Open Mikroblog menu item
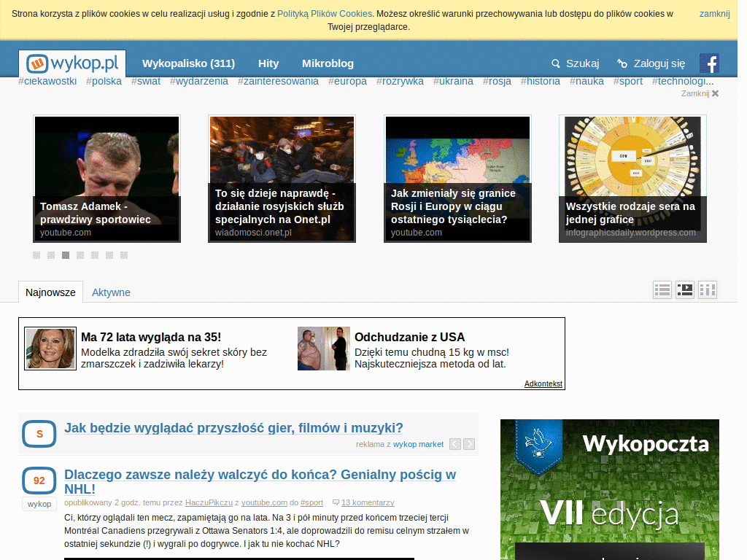The height and width of the screenshot is (560, 747). coord(328,63)
